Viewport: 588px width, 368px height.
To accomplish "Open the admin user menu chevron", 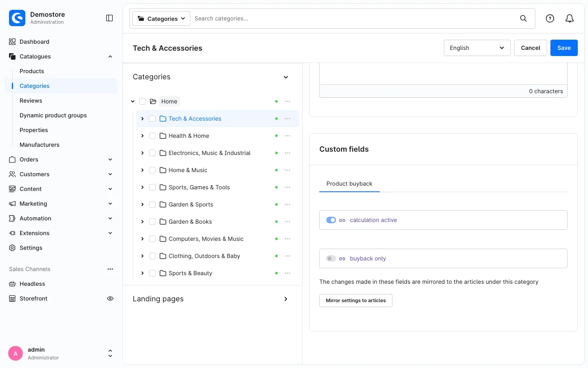I will pyautogui.click(x=110, y=353).
